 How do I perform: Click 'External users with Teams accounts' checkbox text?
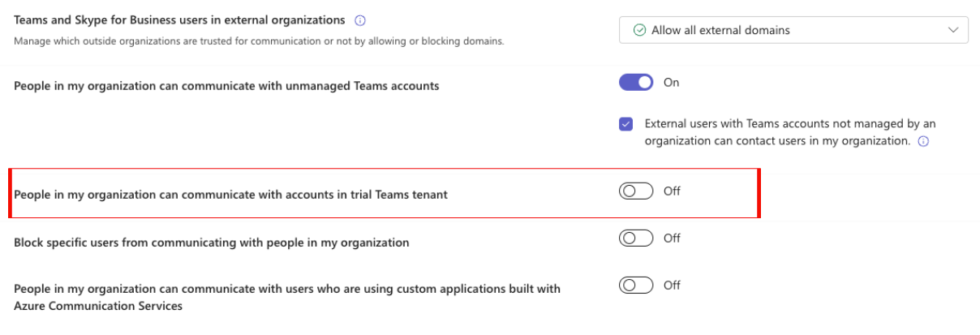coord(790,132)
